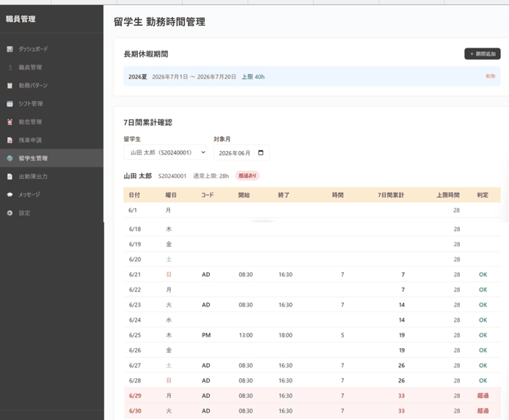Select the 勤務パターン clipboard icon
Screen dimensions: 509x420
pos(10,85)
